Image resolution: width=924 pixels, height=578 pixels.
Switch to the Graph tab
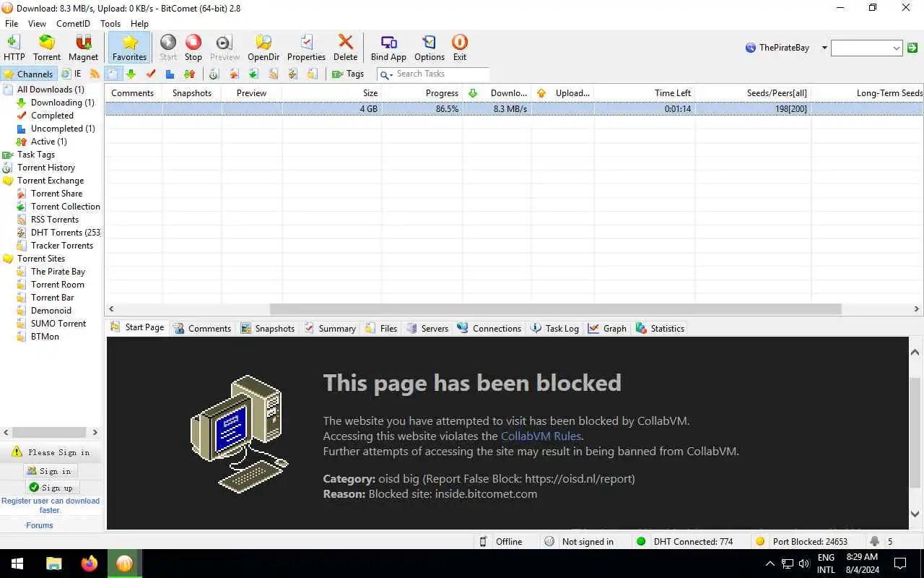coord(607,328)
